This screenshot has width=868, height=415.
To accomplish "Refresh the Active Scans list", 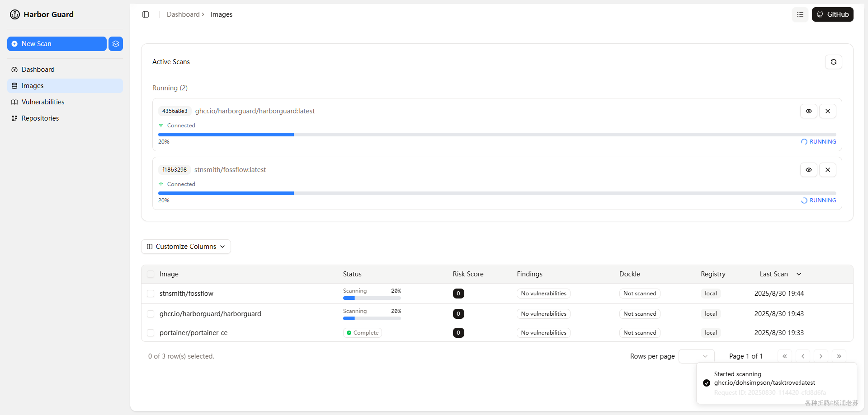I will tap(834, 62).
